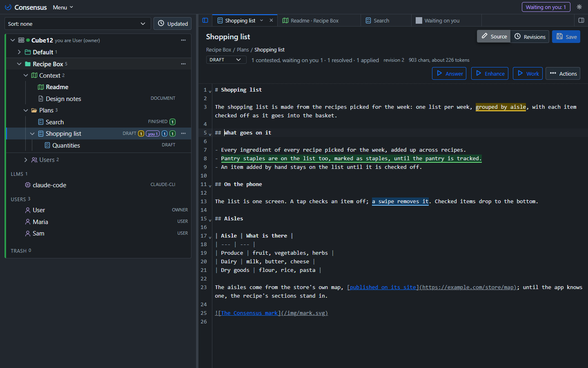Screen dimensions: 588x368
Task: Toggle the light/dark theme sun icon
Action: (579, 7)
